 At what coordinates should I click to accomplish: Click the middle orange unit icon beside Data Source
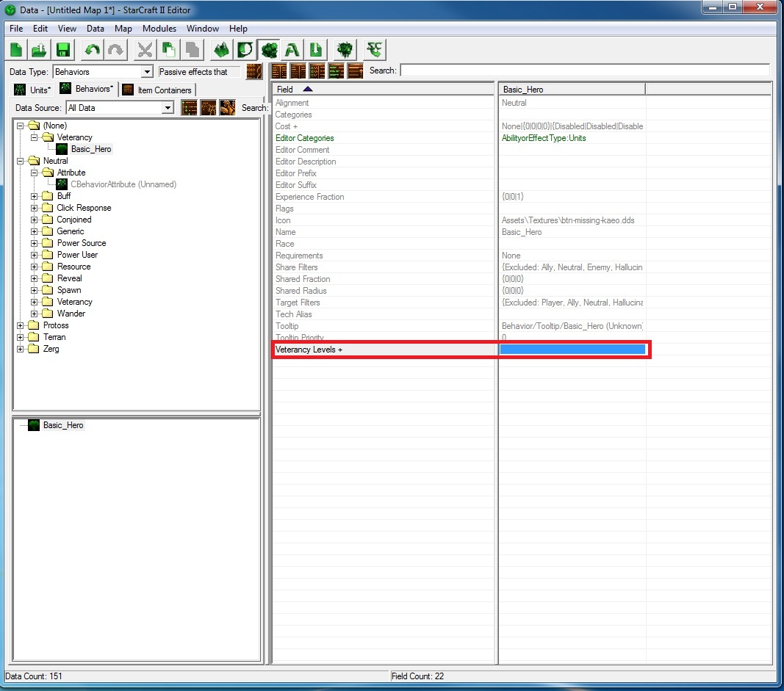point(208,107)
